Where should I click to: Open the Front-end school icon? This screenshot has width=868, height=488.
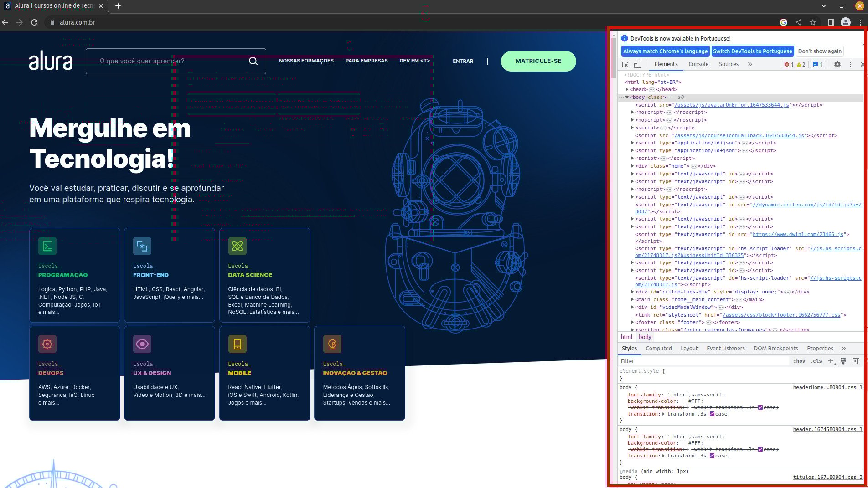142,246
